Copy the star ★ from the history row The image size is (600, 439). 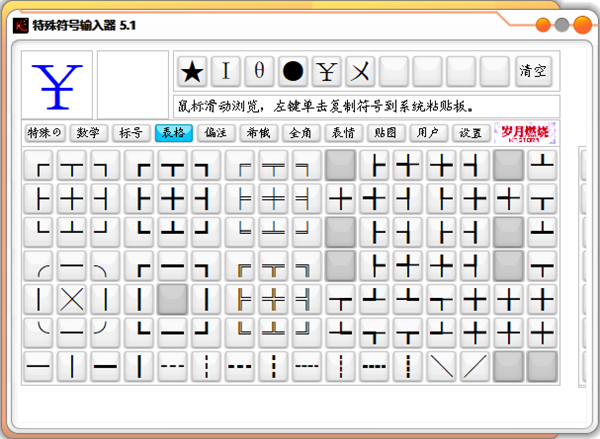point(192,71)
